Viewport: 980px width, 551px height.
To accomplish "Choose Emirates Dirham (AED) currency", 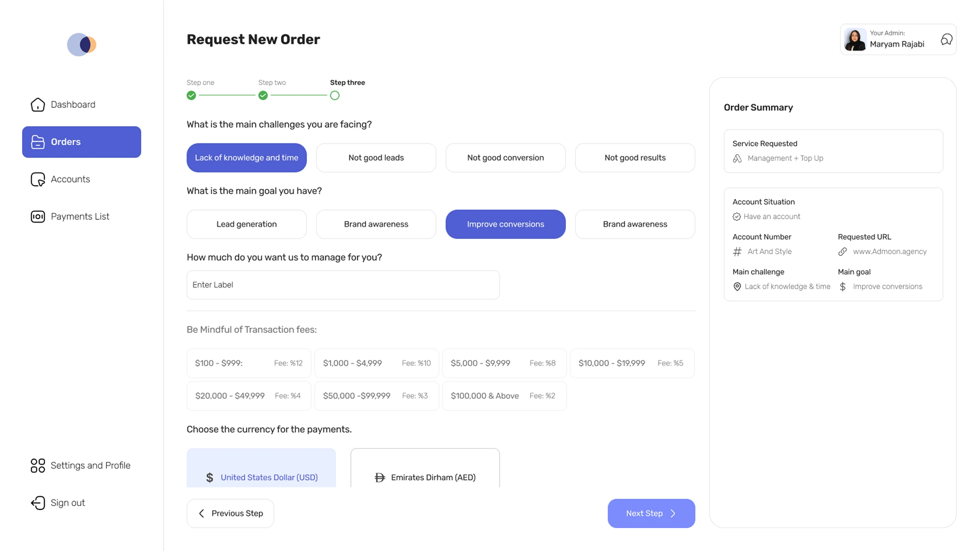I will pyautogui.click(x=425, y=468).
